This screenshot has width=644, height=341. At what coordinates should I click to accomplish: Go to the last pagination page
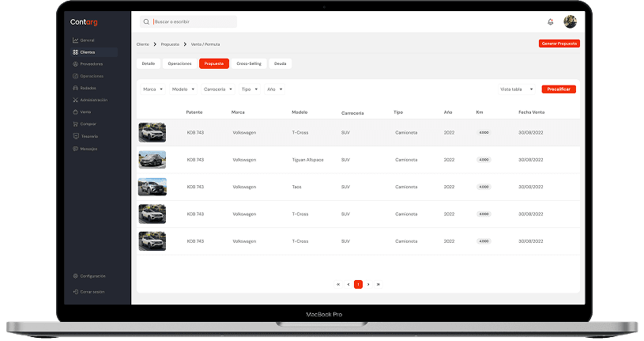point(378,284)
